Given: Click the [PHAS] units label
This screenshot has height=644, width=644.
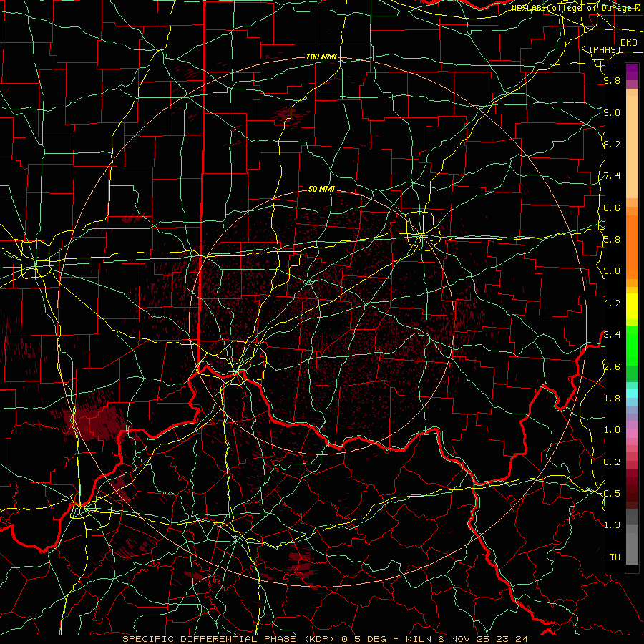Looking at the screenshot, I should [605, 50].
